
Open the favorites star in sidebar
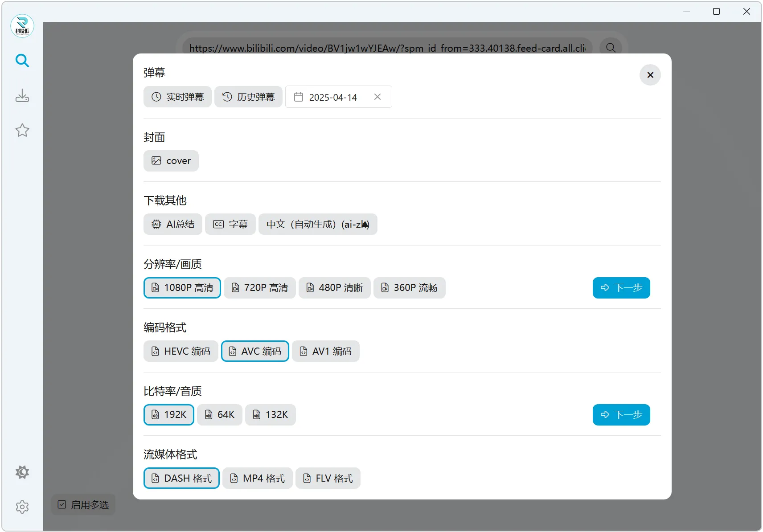point(22,130)
